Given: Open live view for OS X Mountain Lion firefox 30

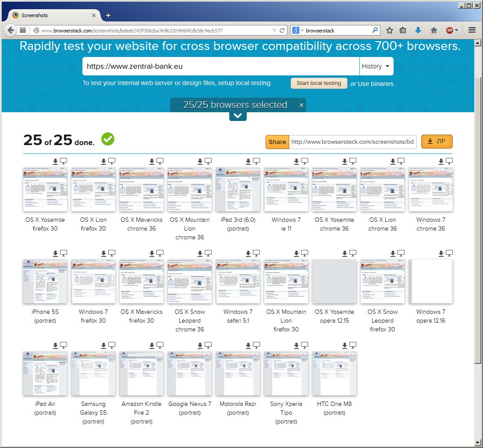Looking at the screenshot, I should 305,253.
